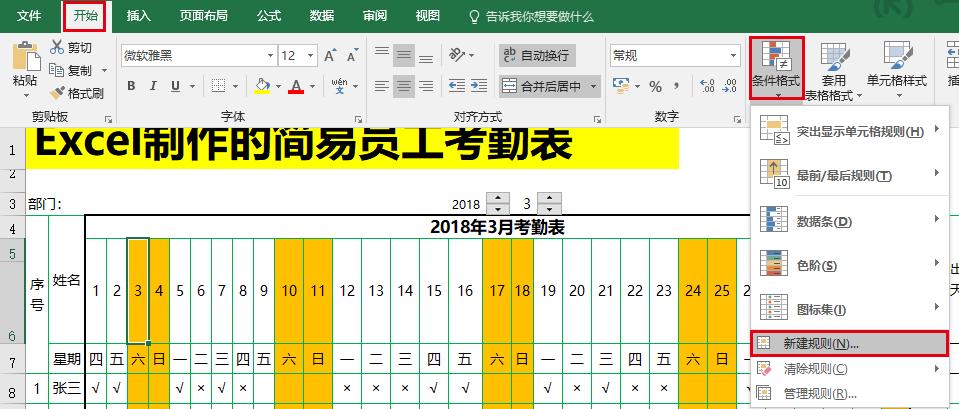Activate the Format Painter 格式刷

(57, 93)
